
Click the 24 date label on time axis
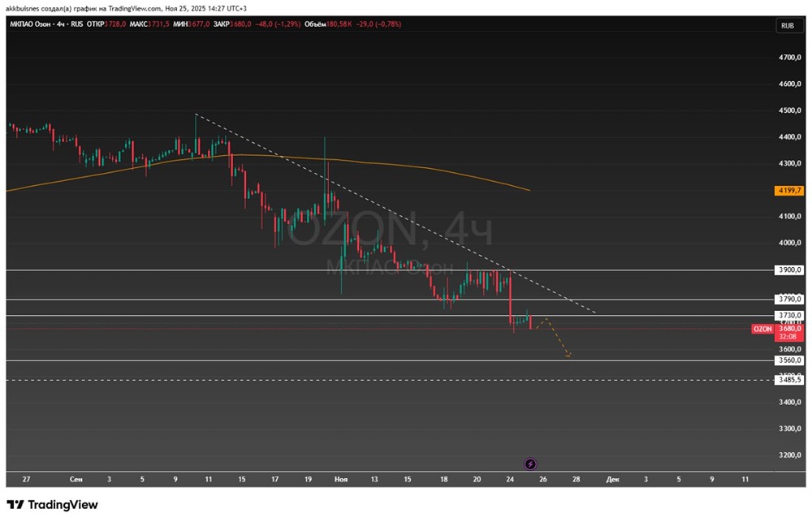pos(510,480)
